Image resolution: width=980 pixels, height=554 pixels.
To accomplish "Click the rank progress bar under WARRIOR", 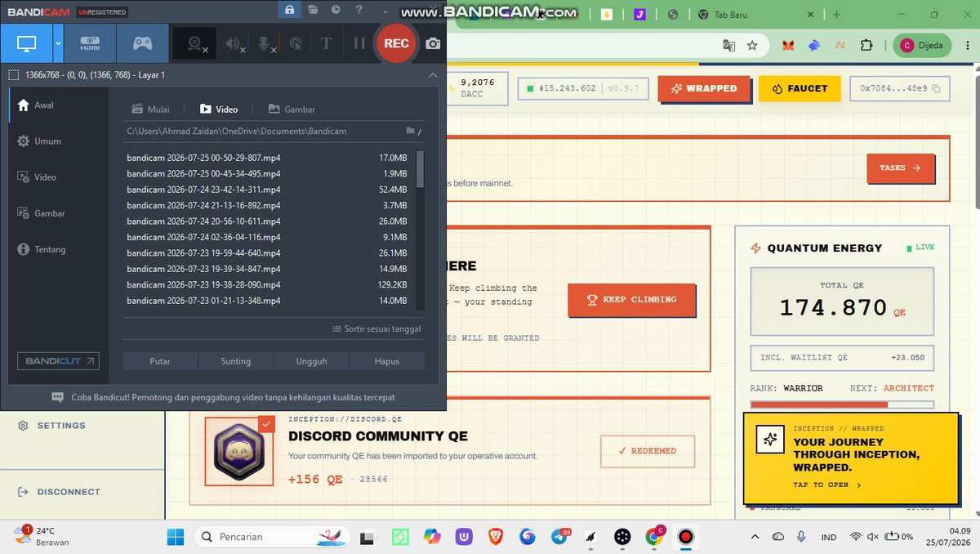I will (842, 404).
